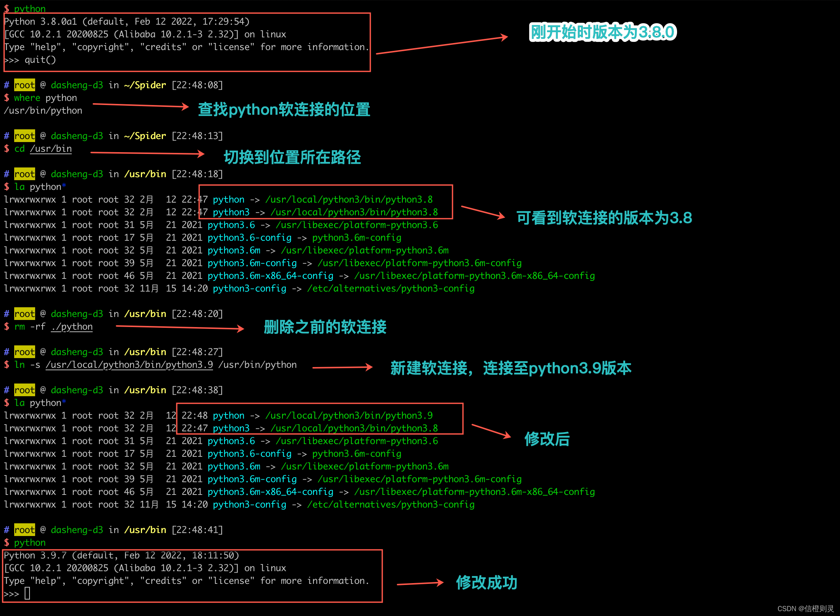Click the [22:48:13] prompt timestamp

coord(197,136)
